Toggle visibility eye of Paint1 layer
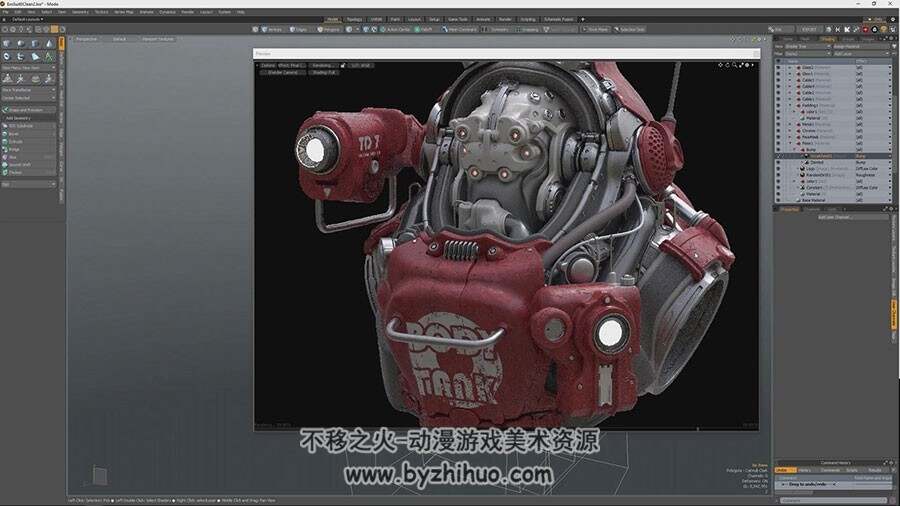This screenshot has height=506, width=900. click(x=778, y=143)
